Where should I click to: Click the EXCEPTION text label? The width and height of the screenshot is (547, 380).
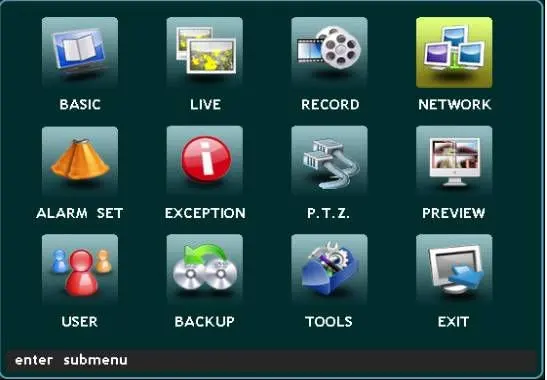click(x=205, y=213)
